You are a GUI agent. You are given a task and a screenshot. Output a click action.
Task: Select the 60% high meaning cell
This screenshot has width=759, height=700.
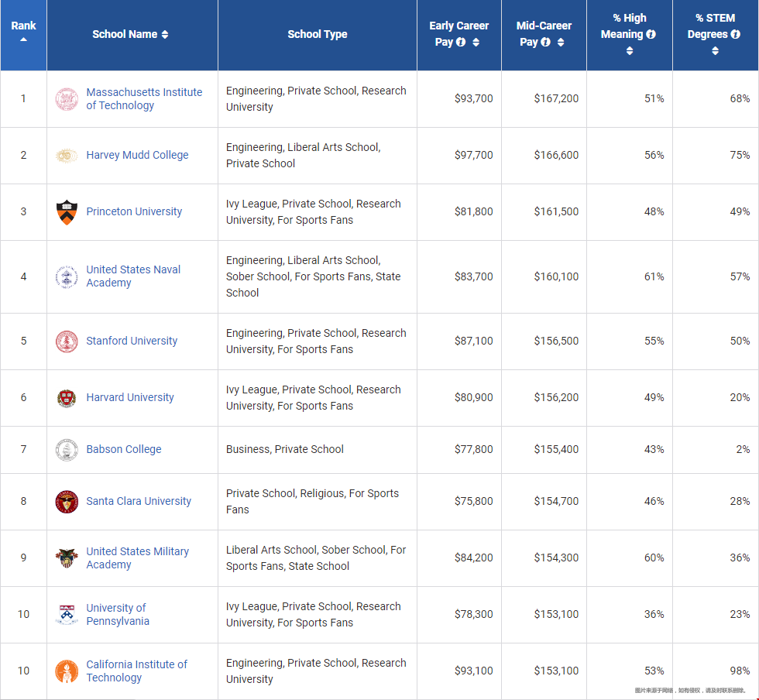(x=630, y=558)
